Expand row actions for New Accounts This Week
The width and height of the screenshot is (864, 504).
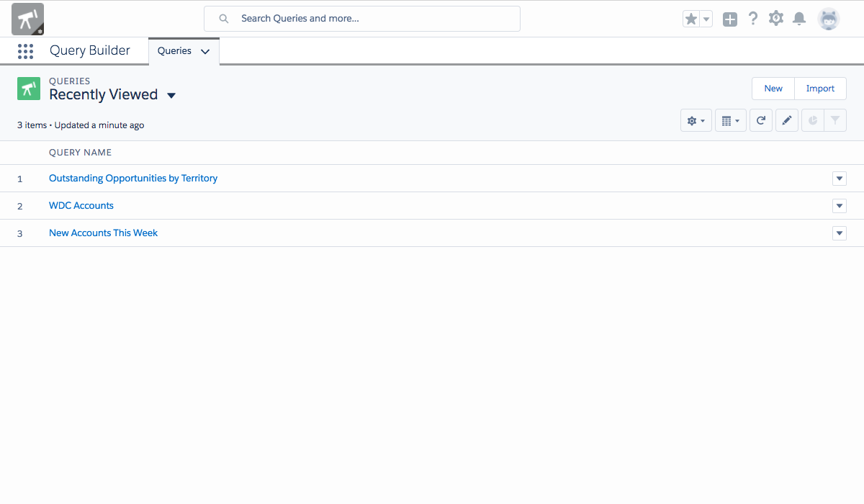[839, 233]
